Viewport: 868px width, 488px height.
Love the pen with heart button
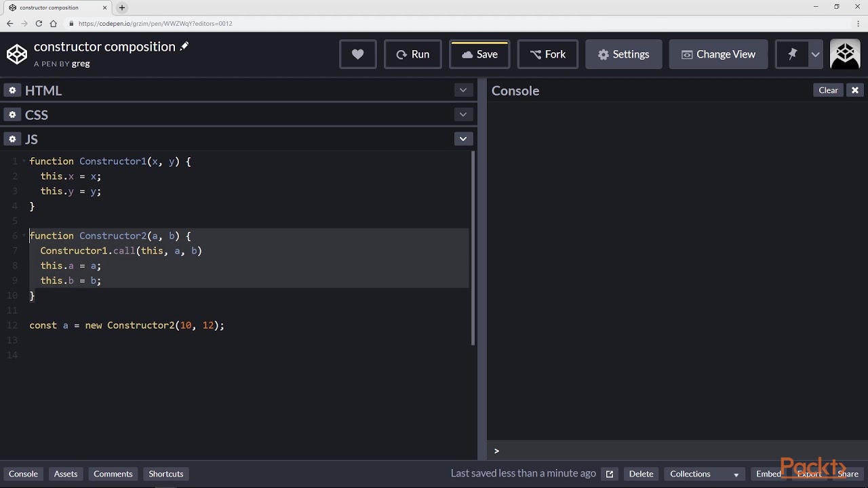click(357, 54)
